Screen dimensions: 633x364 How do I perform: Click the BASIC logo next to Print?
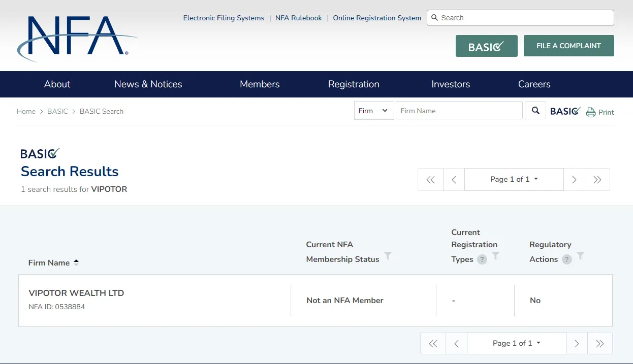[565, 111]
